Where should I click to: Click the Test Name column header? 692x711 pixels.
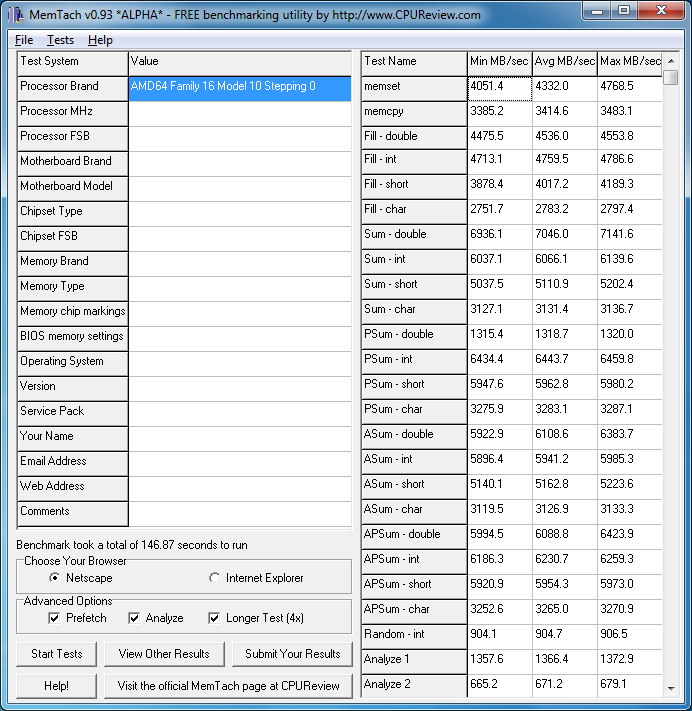point(414,63)
